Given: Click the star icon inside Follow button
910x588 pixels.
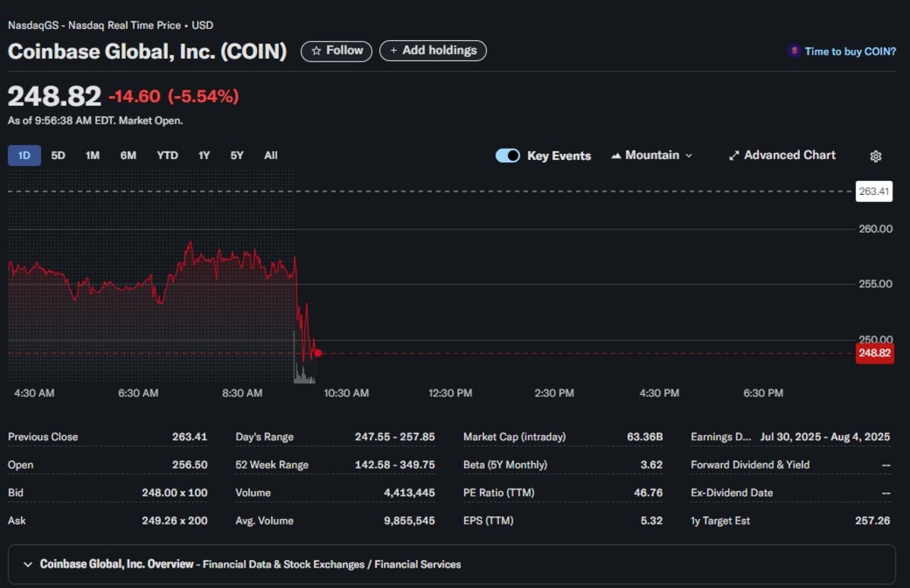Looking at the screenshot, I should [x=318, y=51].
